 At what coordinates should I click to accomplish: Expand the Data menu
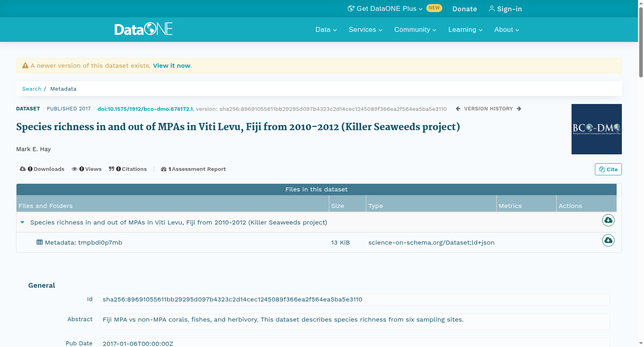[326, 29]
